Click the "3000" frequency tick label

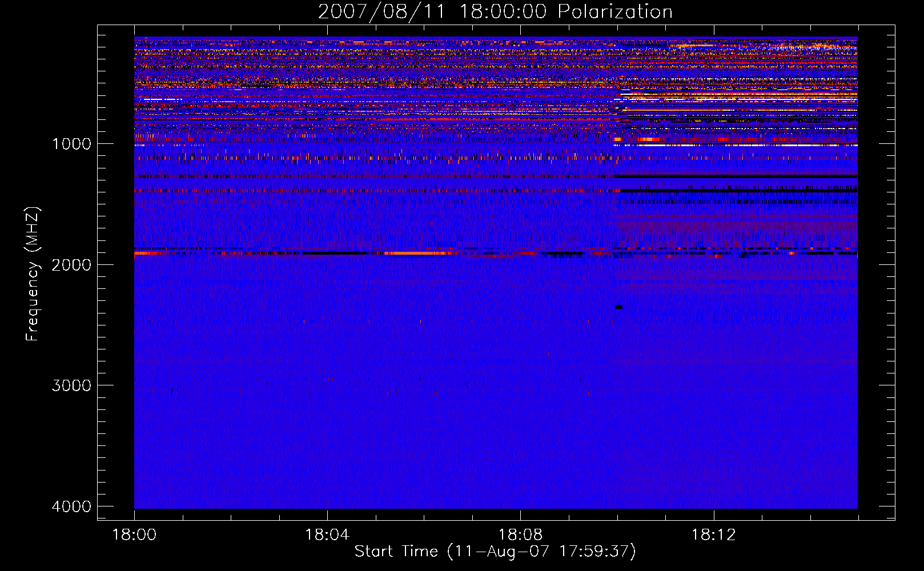click(x=71, y=385)
